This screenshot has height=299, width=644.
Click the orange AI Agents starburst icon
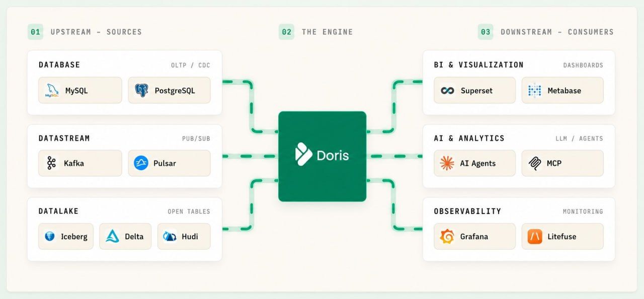click(x=447, y=163)
